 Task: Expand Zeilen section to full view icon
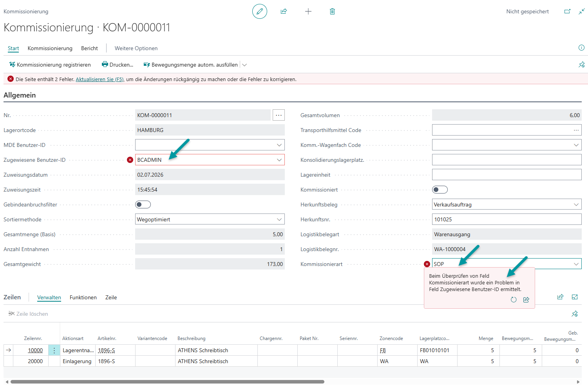tap(575, 297)
